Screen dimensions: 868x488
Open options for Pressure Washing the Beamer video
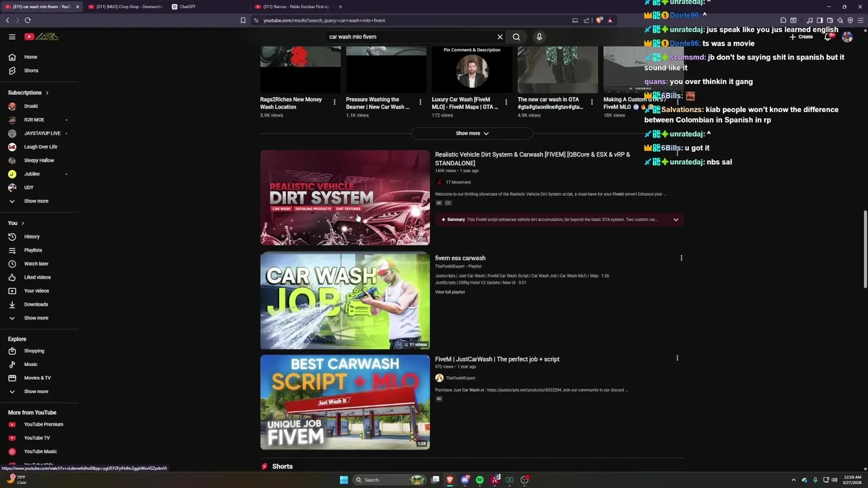(420, 102)
